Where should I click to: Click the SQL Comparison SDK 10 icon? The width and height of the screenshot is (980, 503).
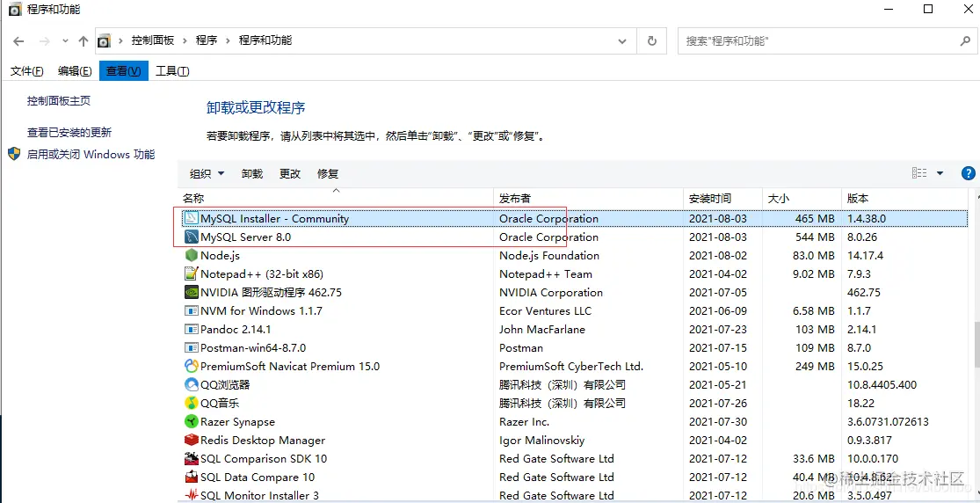(x=192, y=458)
